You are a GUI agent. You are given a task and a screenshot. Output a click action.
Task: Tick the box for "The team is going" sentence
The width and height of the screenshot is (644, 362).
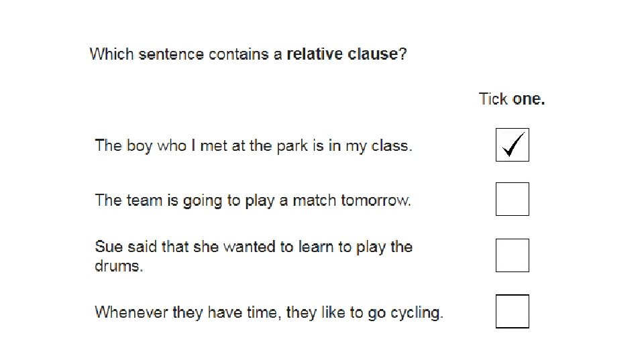(512, 199)
